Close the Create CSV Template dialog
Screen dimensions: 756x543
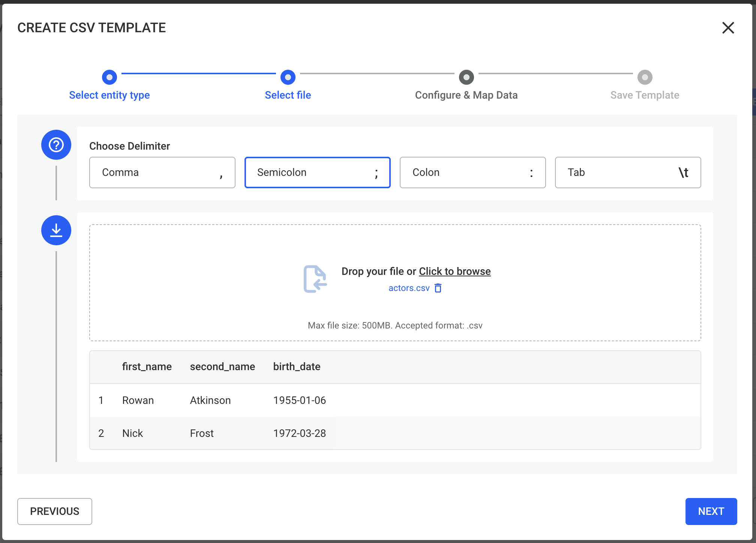728,28
